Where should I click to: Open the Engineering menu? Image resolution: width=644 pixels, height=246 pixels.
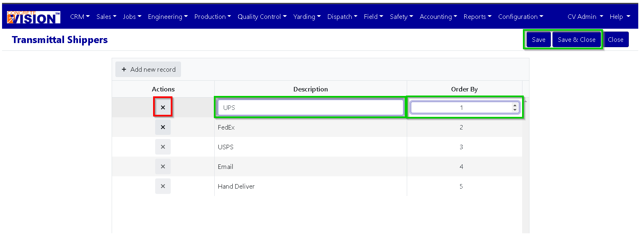pos(168,17)
